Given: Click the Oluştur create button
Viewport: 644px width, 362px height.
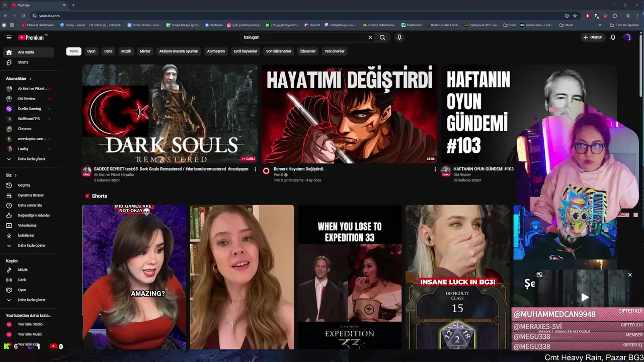Looking at the screenshot, I should (593, 37).
